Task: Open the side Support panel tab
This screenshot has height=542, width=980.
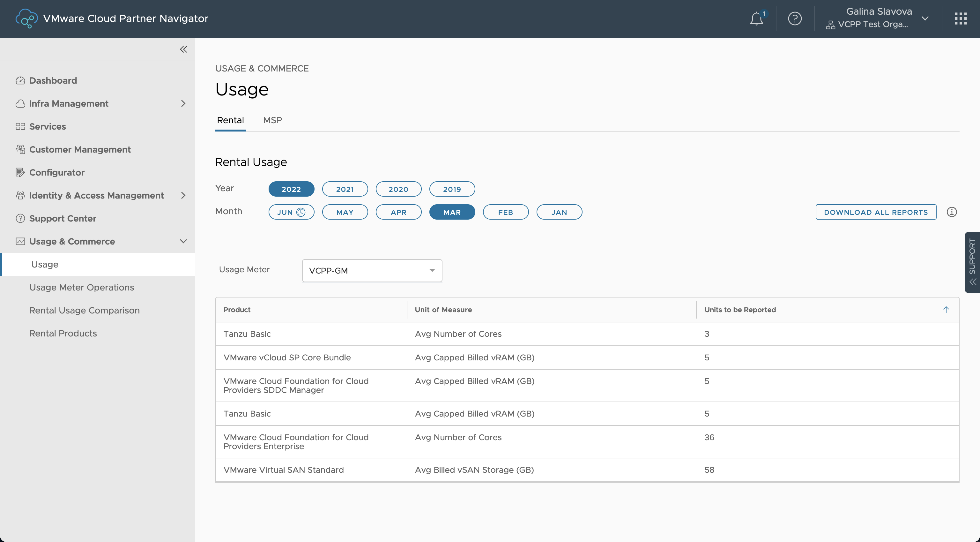Action: click(972, 262)
